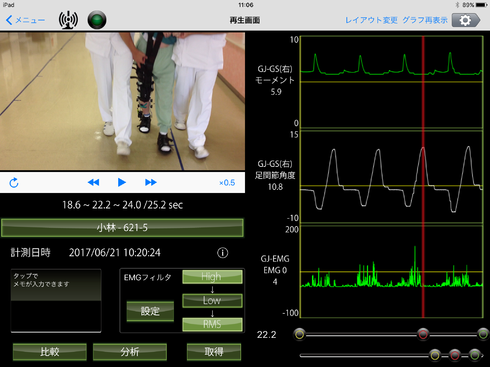Image resolution: width=490 pixels, height=367 pixels.
Task: Tap the Bluetooth icon in status bar
Action: (x=457, y=5)
